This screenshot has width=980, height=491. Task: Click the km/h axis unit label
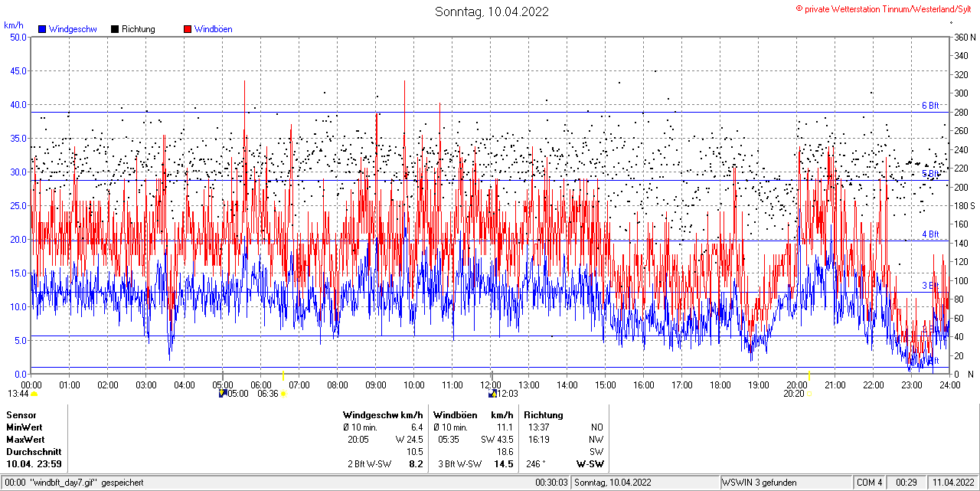[x=14, y=25]
